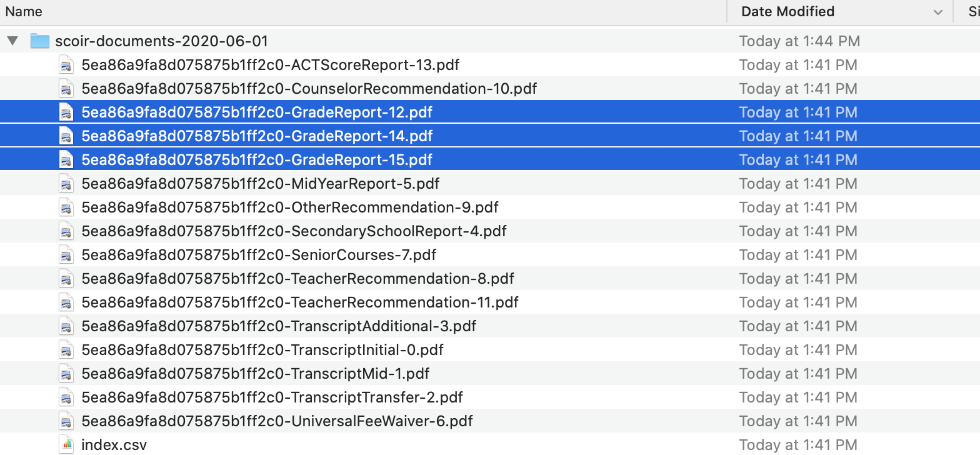Sort by the Date Modified column header
980x455 pixels.
coord(787,11)
